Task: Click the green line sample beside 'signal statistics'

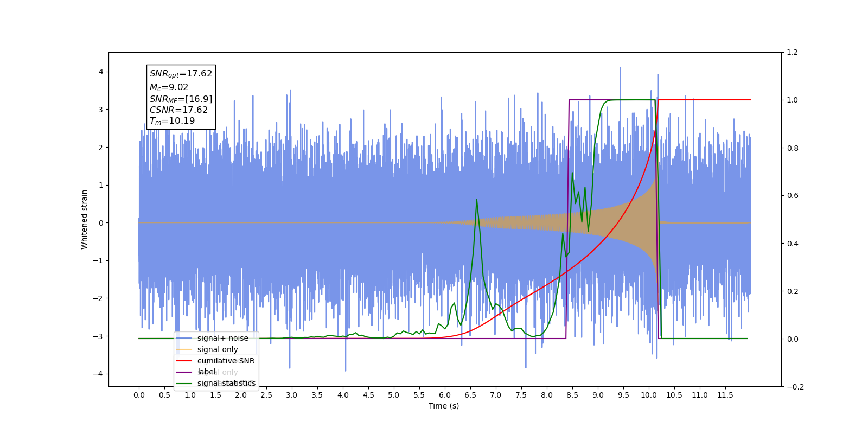Action: point(184,383)
